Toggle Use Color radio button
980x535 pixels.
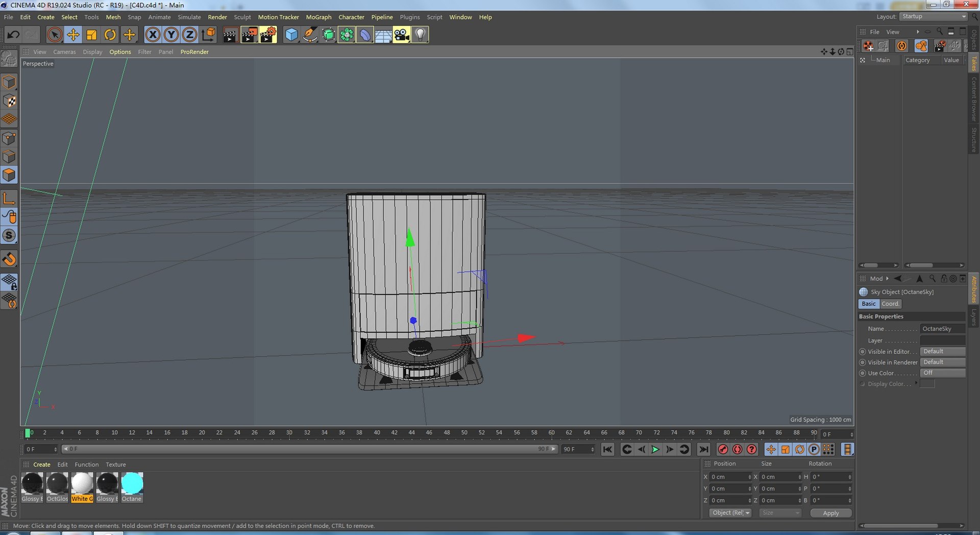[863, 373]
